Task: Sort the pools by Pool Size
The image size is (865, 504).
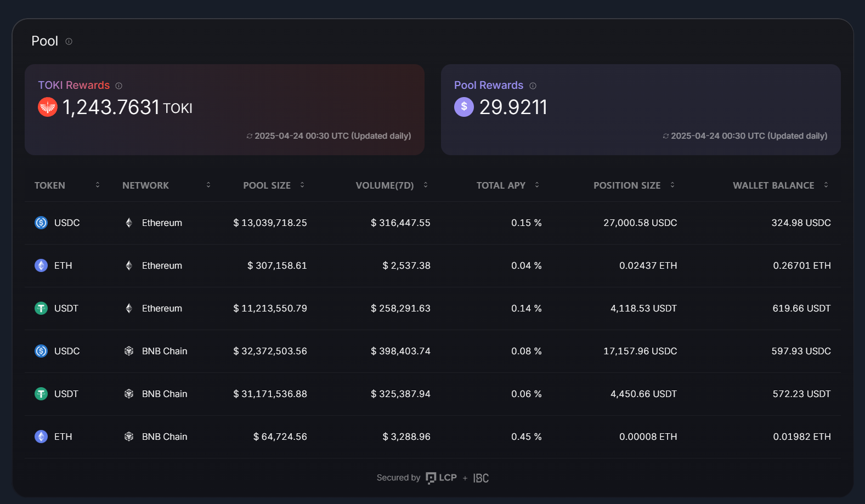Action: [x=302, y=185]
